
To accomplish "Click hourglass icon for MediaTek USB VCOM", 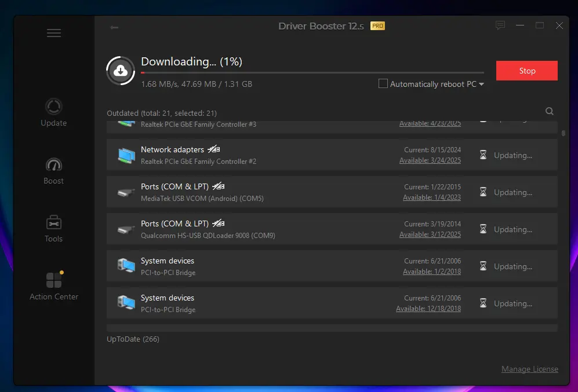I will (x=483, y=192).
